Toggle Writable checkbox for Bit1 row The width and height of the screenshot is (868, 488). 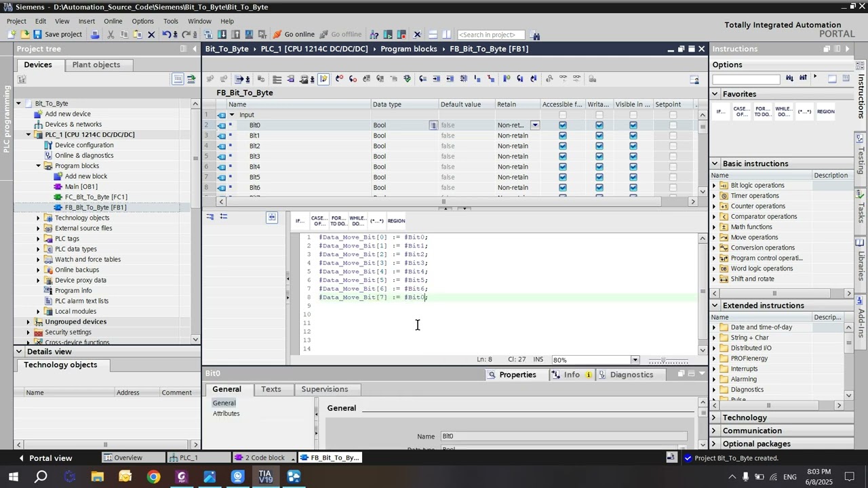[599, 136]
